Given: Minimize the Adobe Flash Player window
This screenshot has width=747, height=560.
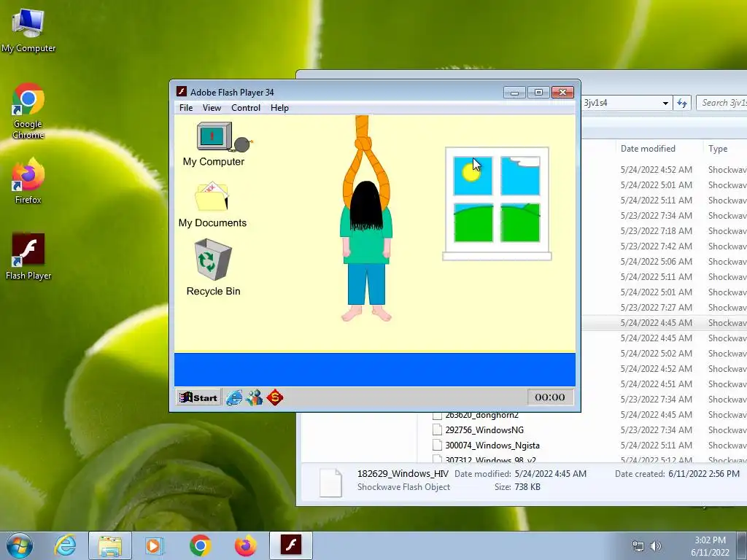Looking at the screenshot, I should click(x=514, y=92).
